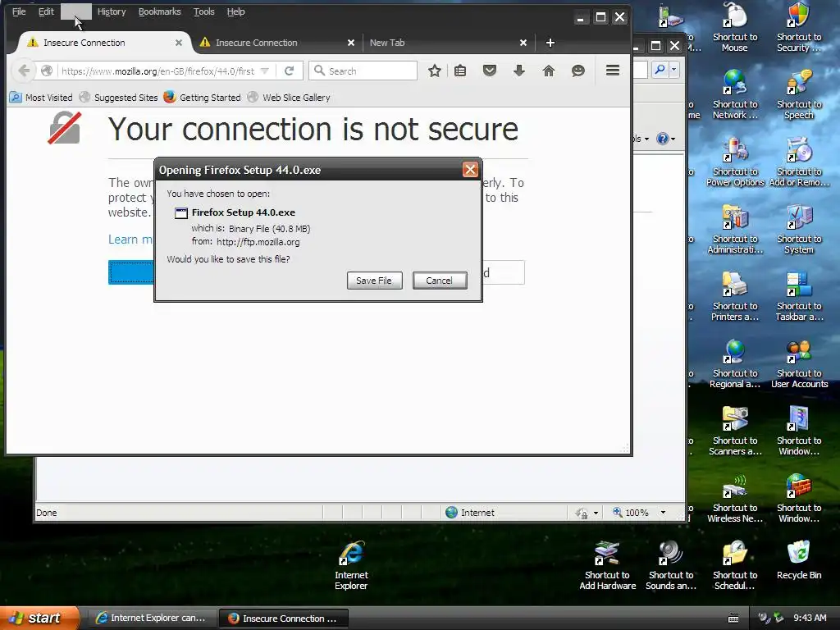Select Shortcut to User Accounts icon
Screen dimensions: 840x630
tap(799, 364)
